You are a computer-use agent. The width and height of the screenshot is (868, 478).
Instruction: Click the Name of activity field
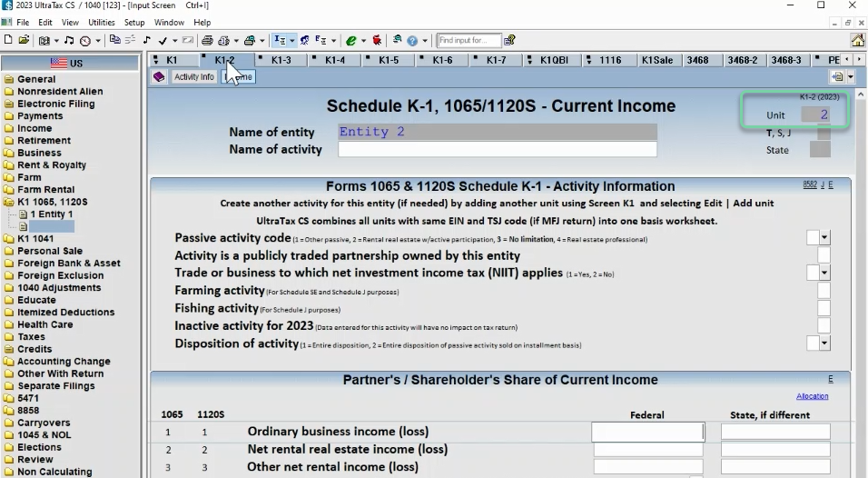click(x=497, y=149)
